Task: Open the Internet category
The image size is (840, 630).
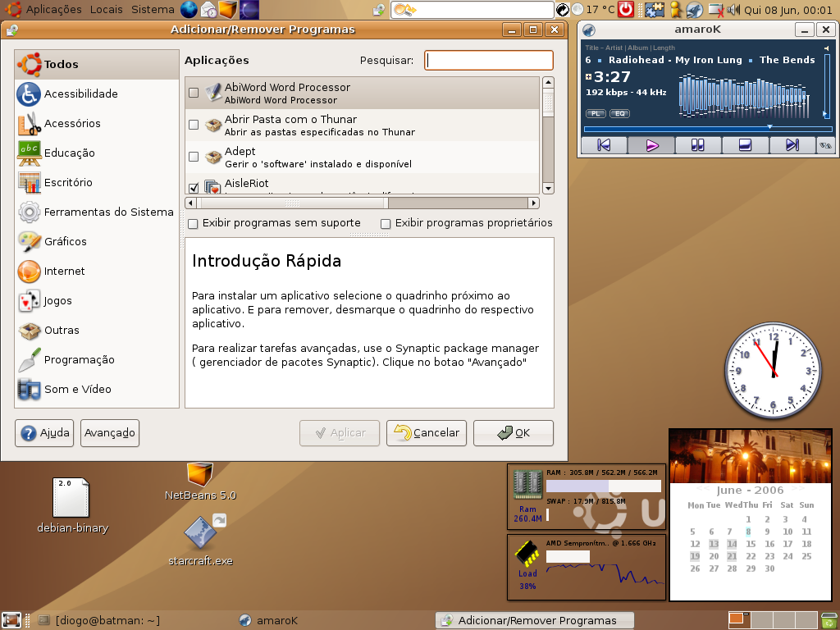Action: (x=97, y=271)
